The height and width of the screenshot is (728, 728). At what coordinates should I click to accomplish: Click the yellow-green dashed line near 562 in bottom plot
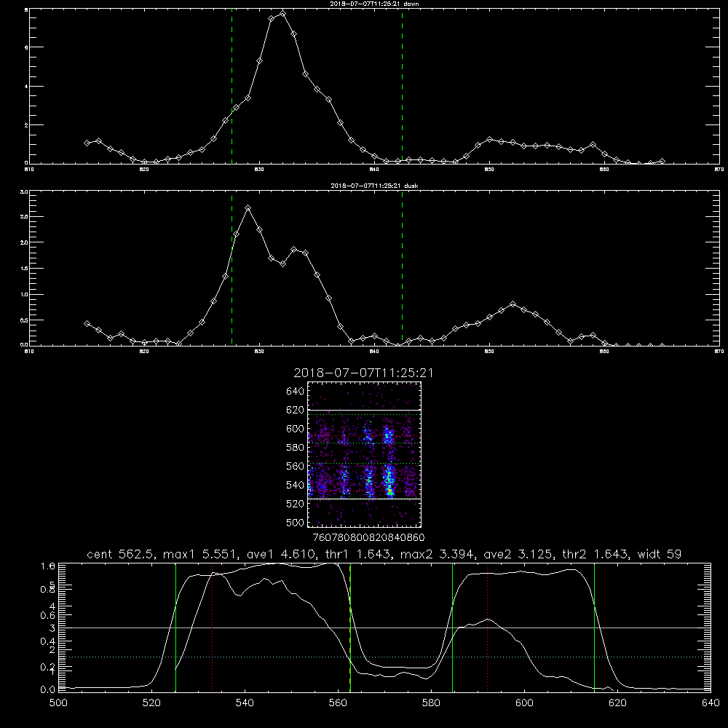point(350,628)
